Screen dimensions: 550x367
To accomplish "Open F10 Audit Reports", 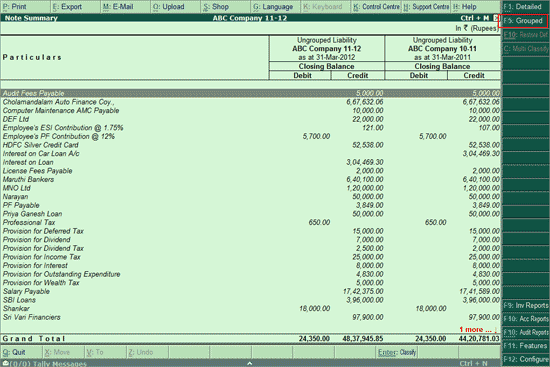I will point(525,332).
